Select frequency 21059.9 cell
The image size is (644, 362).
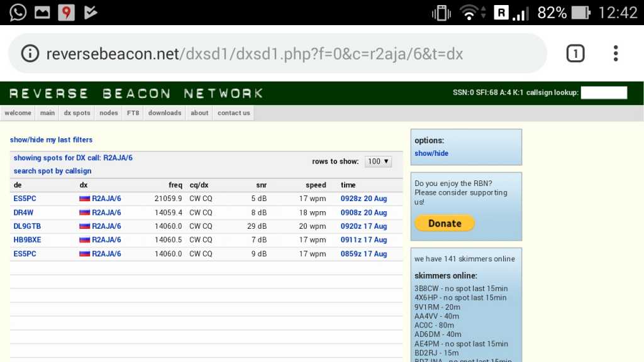click(x=168, y=199)
